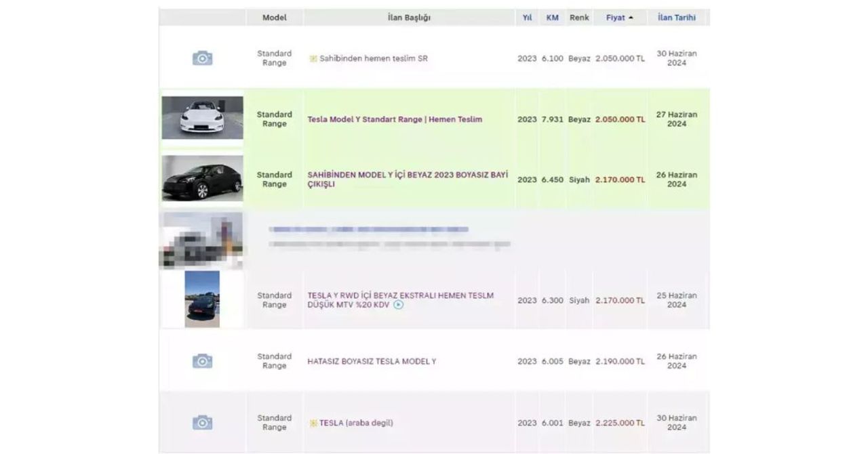Open 'Tesla Model Y Standart Range | Hemen Teslim' listing
Screen dimensions: 868x454
tap(395, 119)
